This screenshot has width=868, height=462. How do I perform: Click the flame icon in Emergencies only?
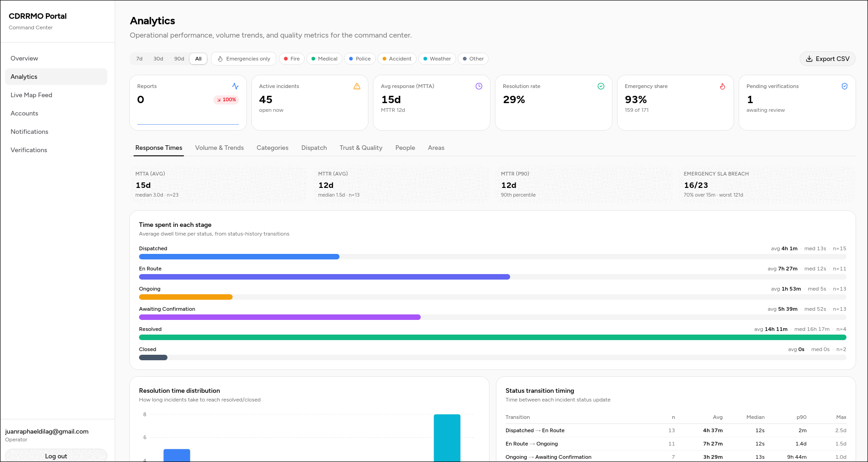(x=220, y=59)
